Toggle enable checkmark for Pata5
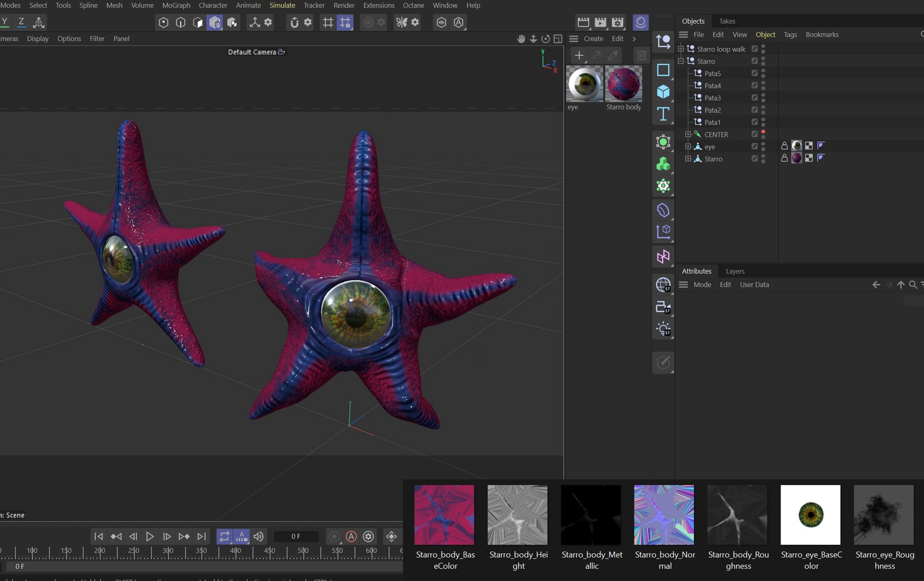Screen dimensions: 924x581 pos(755,73)
